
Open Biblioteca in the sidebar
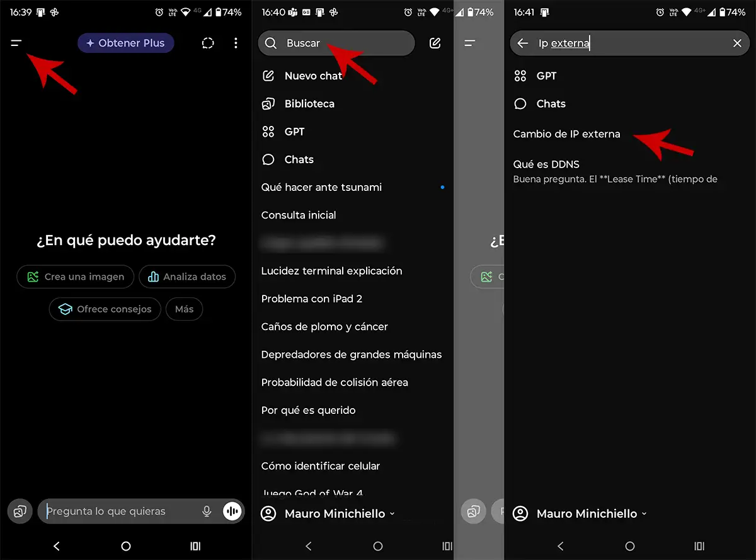(309, 104)
